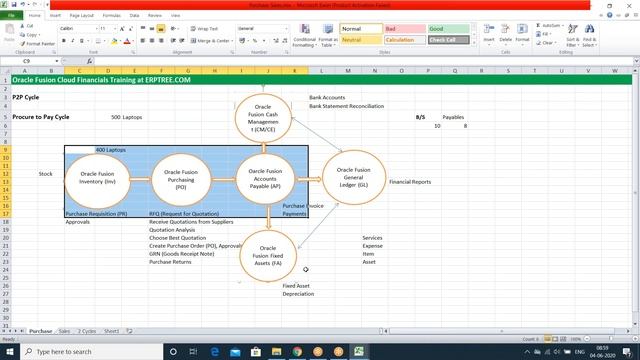The height and width of the screenshot is (360, 640).
Task: Click the insert function fx icon
Action: 89,61
